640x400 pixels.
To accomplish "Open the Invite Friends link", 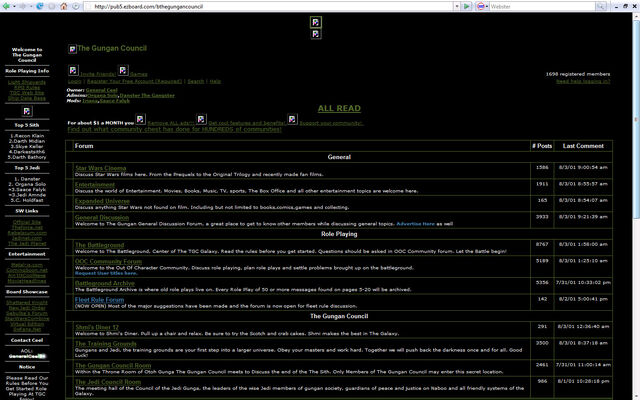I will point(98,74).
